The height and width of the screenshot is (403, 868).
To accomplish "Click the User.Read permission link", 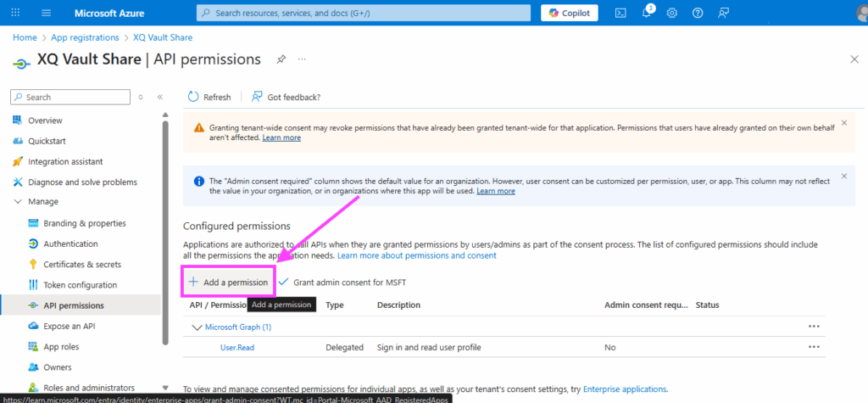I will click(x=236, y=347).
